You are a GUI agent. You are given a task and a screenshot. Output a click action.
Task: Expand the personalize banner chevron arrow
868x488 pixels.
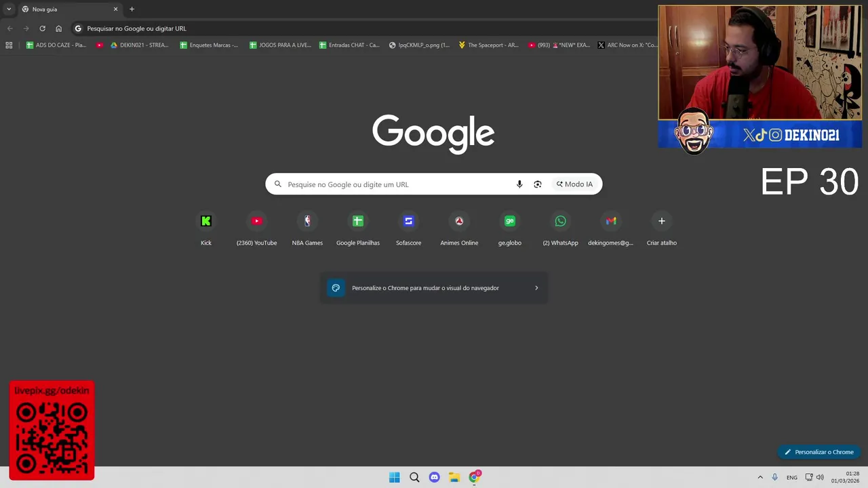(x=536, y=288)
